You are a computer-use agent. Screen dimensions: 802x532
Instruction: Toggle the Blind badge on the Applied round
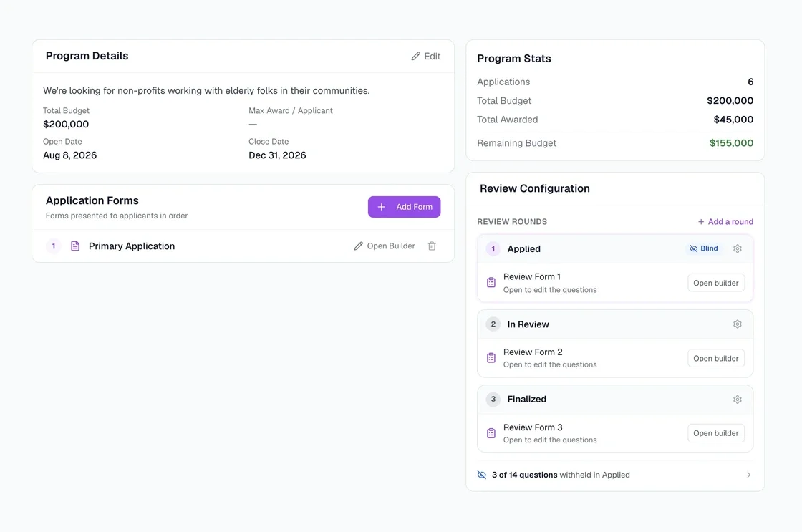pos(704,248)
